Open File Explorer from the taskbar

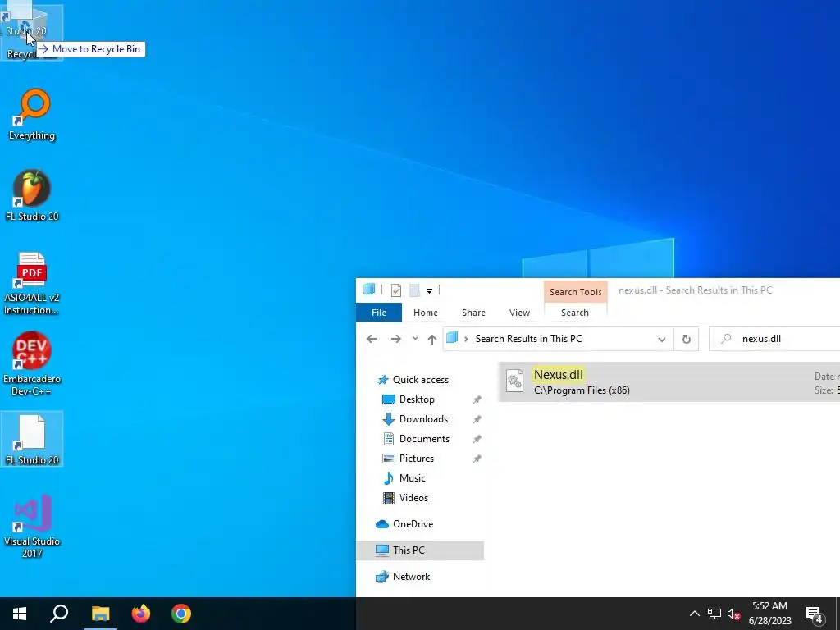coord(100,614)
